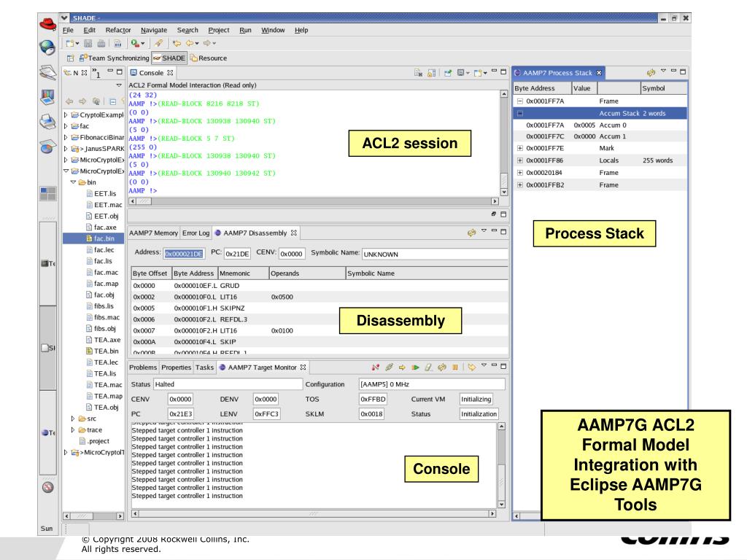Click the orange halt icon in Target Monitor
This screenshot has height=560, width=747.
pos(455,367)
